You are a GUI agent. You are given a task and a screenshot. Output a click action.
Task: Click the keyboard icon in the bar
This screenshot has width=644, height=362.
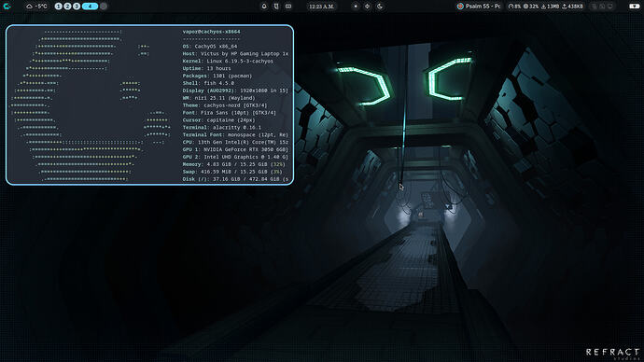click(288, 7)
